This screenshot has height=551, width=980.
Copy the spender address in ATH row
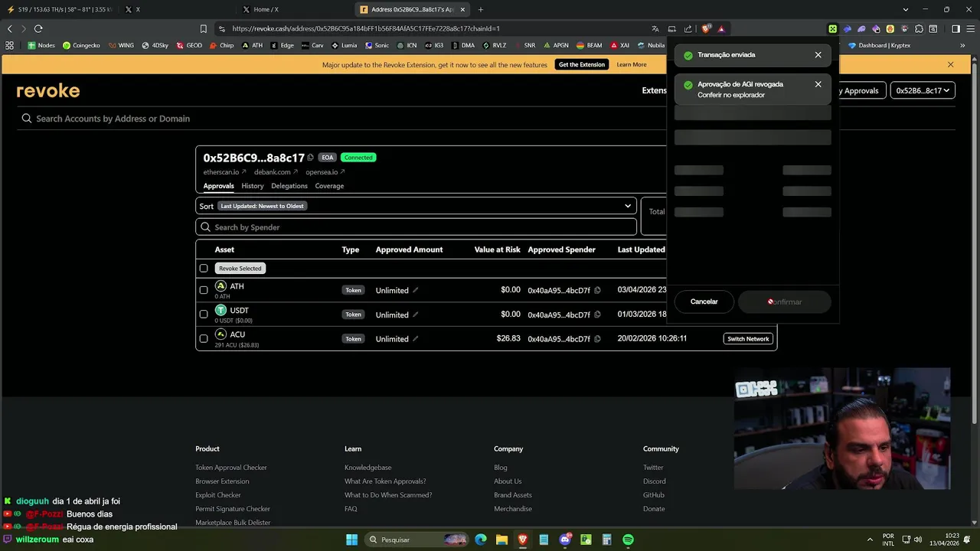tap(598, 290)
